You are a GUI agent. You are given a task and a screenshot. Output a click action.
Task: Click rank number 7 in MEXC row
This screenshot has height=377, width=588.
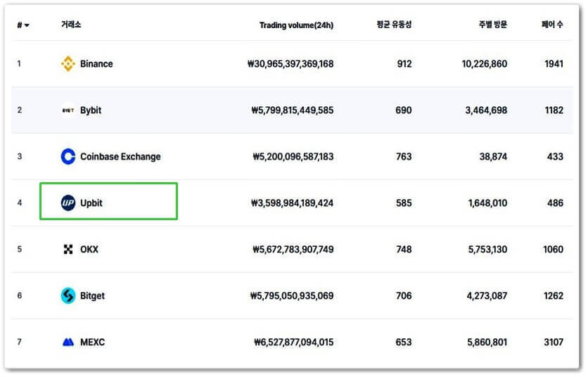pyautogui.click(x=20, y=343)
